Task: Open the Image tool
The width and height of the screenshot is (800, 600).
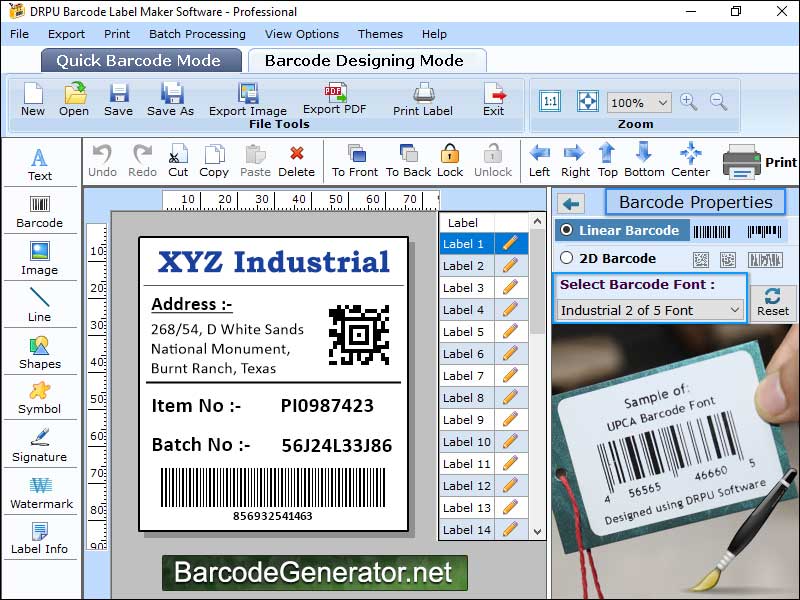Action: 39,258
